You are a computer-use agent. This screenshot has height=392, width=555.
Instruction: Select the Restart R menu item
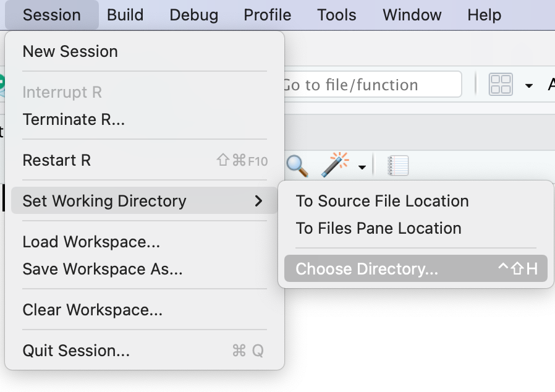pos(57,160)
